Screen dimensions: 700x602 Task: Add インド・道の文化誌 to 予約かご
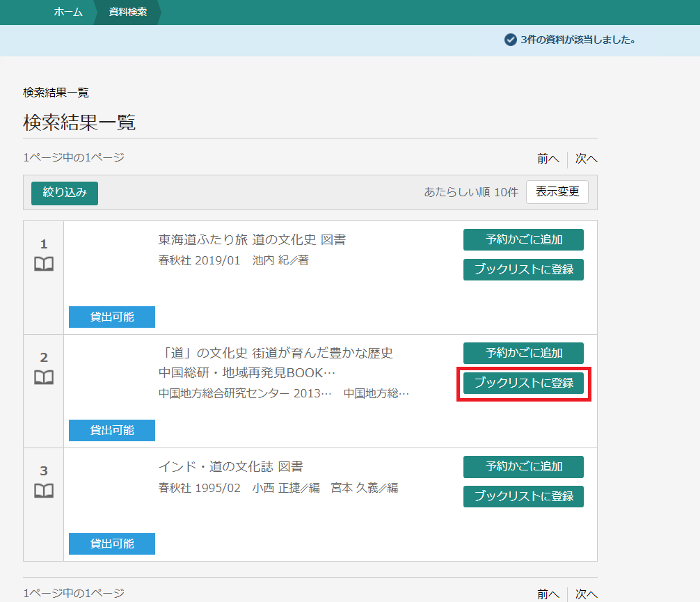click(x=523, y=466)
